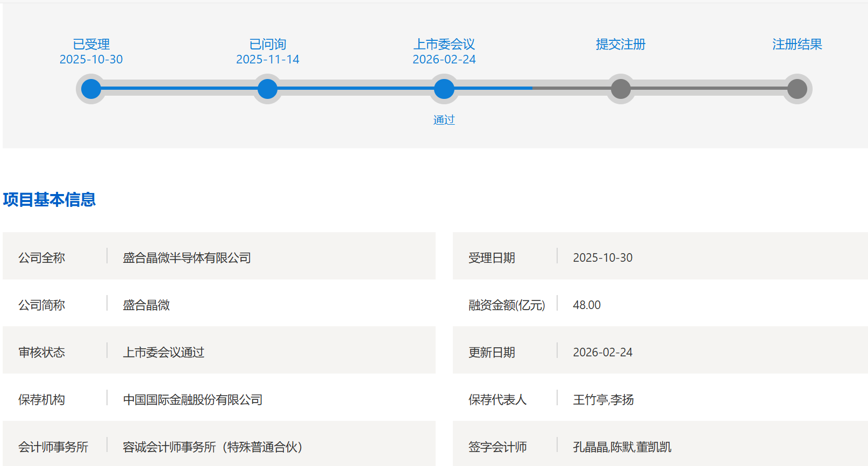This screenshot has width=868, height=466.
Task: Click the blue 已受理 timeline dot
Action: click(x=91, y=89)
